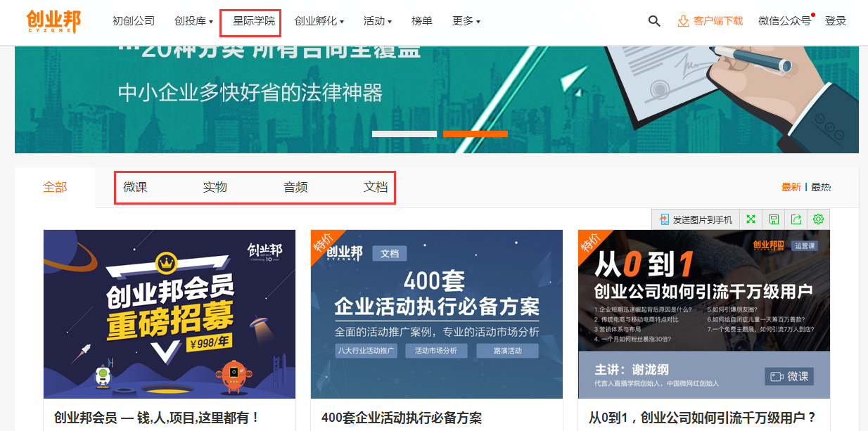Viewport: 868px width, 431px height.
Task: Sort courses by 最热
Action: click(x=821, y=187)
